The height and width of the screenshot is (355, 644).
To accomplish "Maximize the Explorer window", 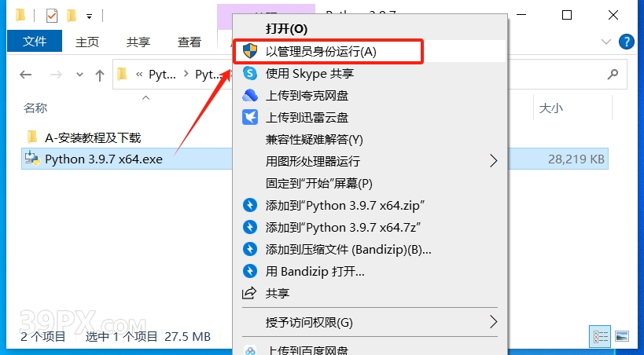I will pyautogui.click(x=567, y=15).
